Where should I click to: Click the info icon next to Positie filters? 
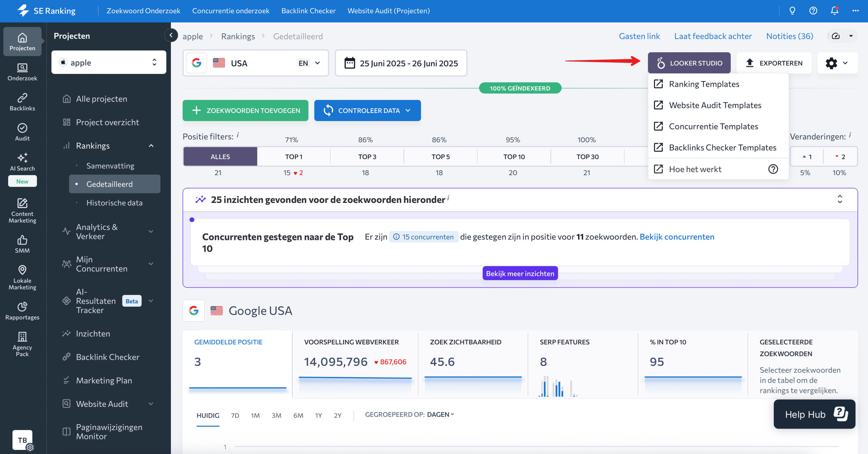[x=238, y=135]
